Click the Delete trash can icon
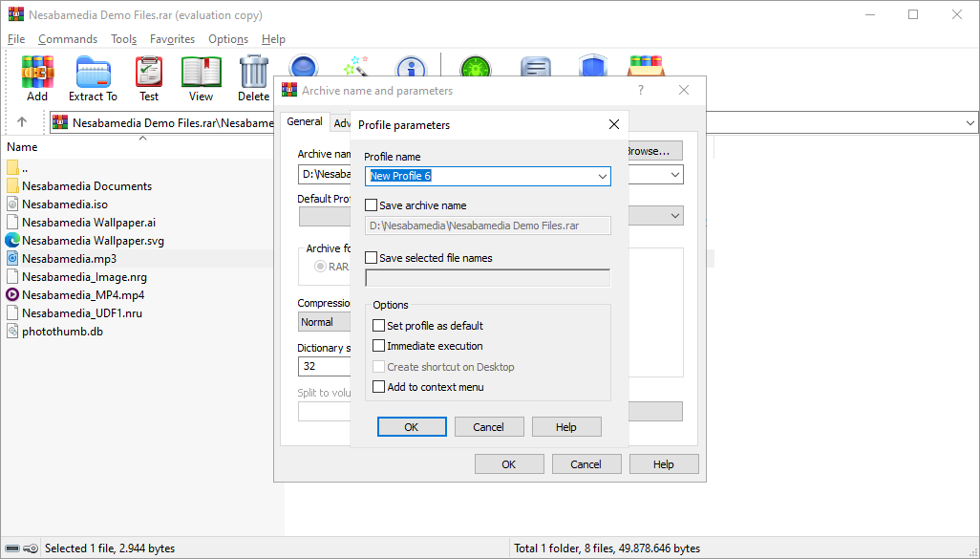 point(253,74)
